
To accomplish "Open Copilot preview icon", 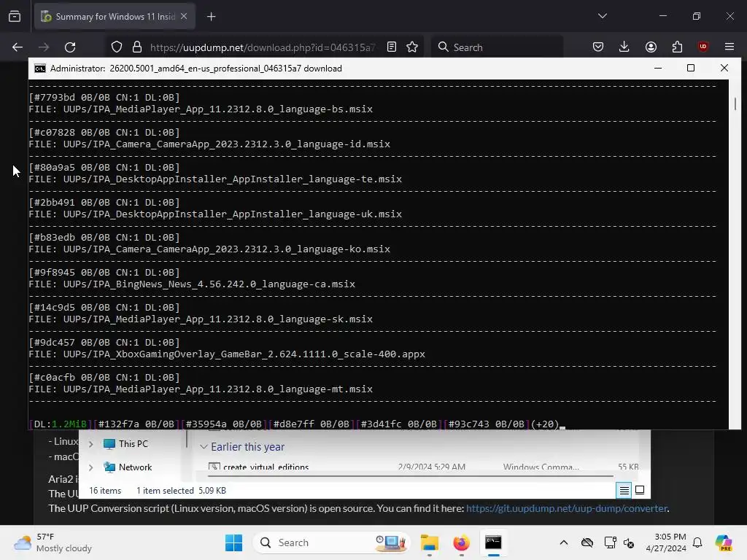I will tap(724, 542).
